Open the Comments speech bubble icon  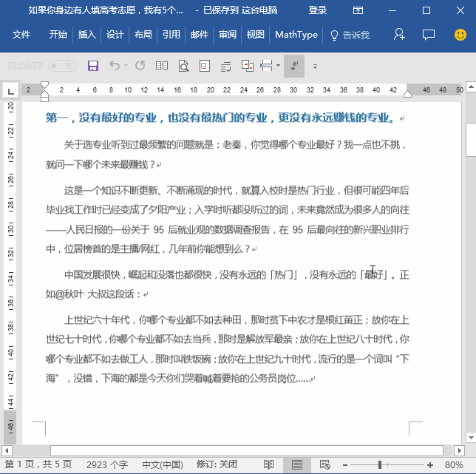point(428,35)
